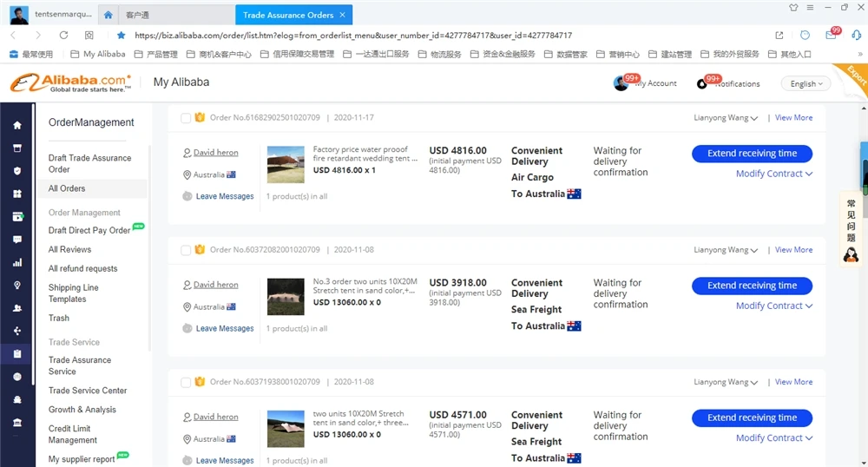868x467 pixels.
Task: Tick checkbox for order 60372082001020709
Action: (186, 250)
